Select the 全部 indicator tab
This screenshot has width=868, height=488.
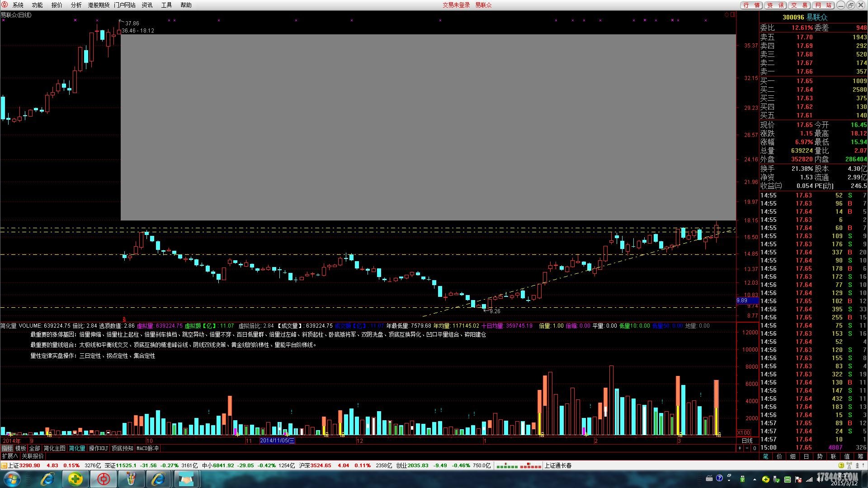tap(35, 448)
